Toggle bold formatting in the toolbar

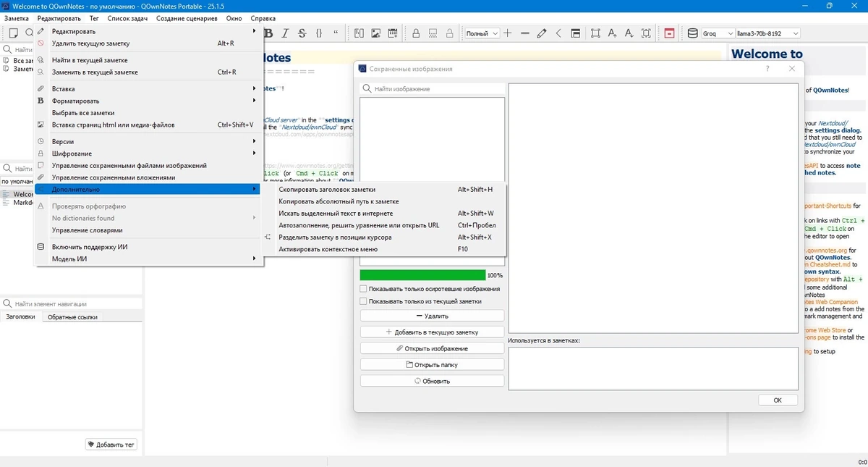pos(269,33)
